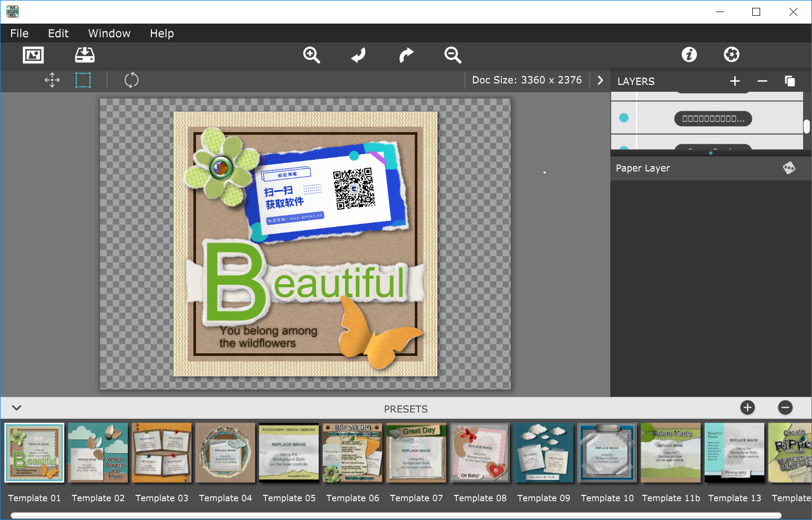Image resolution: width=812 pixels, height=520 pixels.
Task: Select the first layer name pill
Action: [713, 118]
